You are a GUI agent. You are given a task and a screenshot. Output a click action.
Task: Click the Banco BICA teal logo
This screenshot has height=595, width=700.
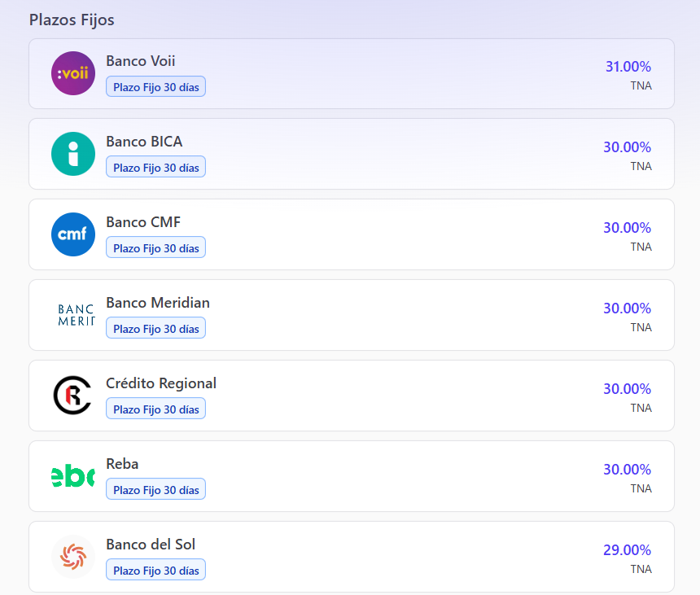73,154
